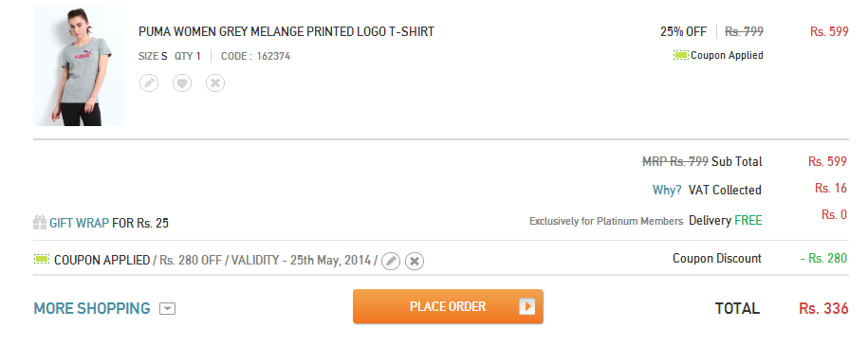This screenshot has height=347, width=868.
Task: Open the MORE SHOPPING link
Action: click(92, 308)
